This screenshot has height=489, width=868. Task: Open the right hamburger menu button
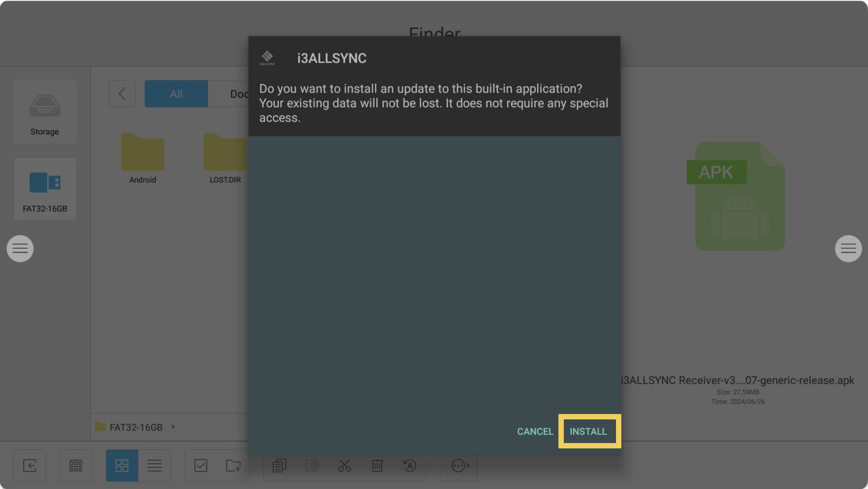click(848, 249)
